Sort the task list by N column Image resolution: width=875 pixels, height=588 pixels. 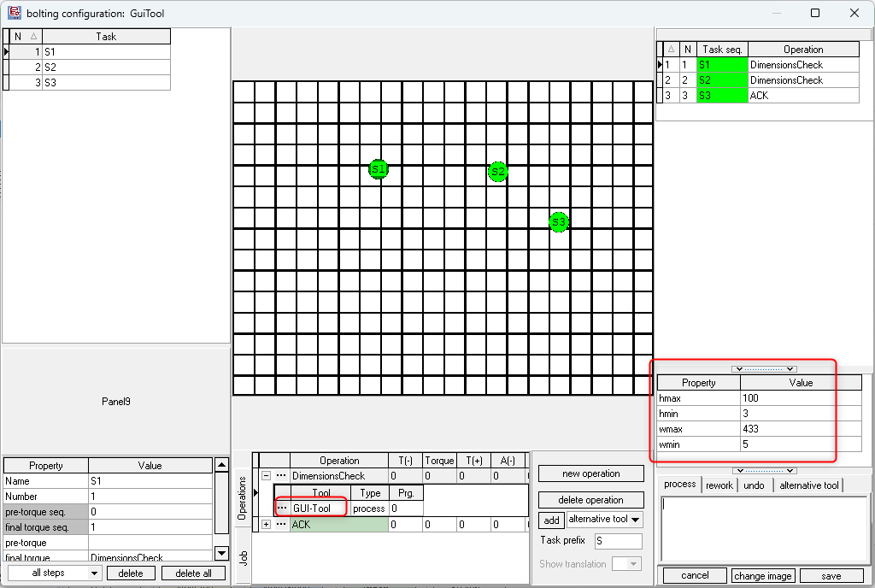[x=24, y=37]
